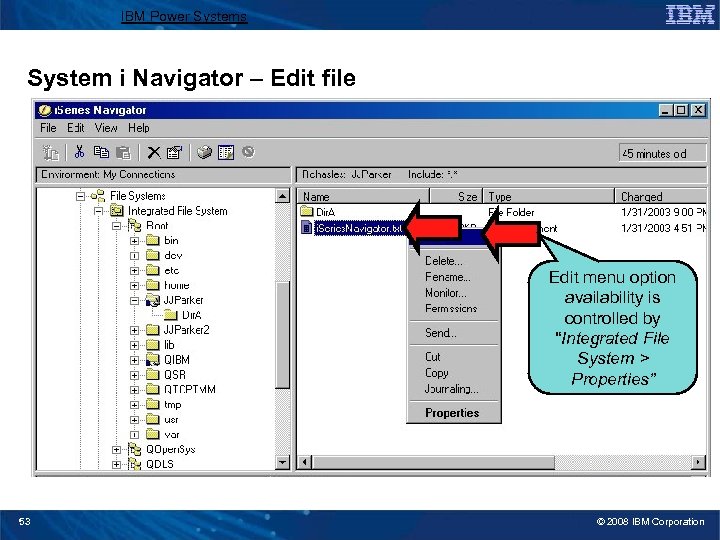Image resolution: width=720 pixels, height=540 pixels.
Task: Choose Cut from the context menu
Action: coord(433,357)
